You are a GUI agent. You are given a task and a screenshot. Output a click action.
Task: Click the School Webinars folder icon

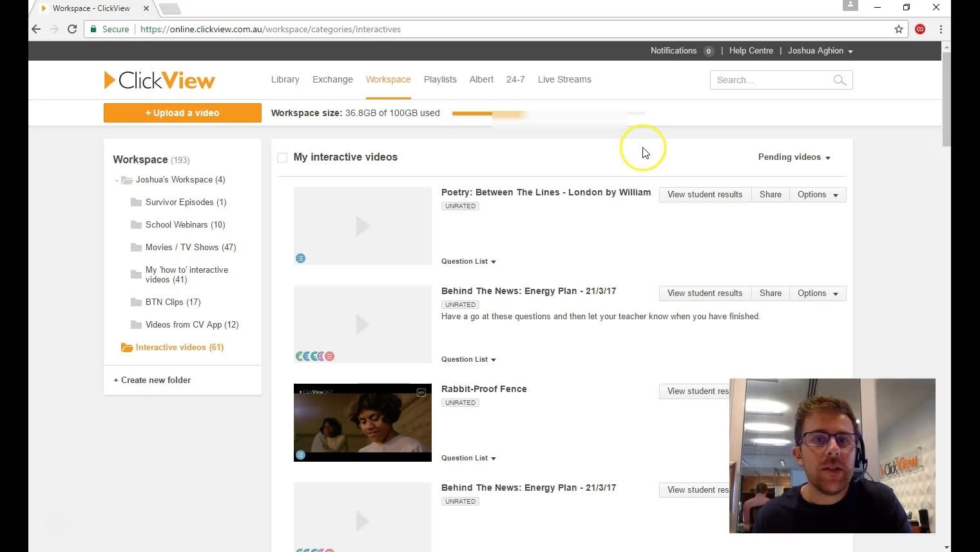click(x=136, y=224)
